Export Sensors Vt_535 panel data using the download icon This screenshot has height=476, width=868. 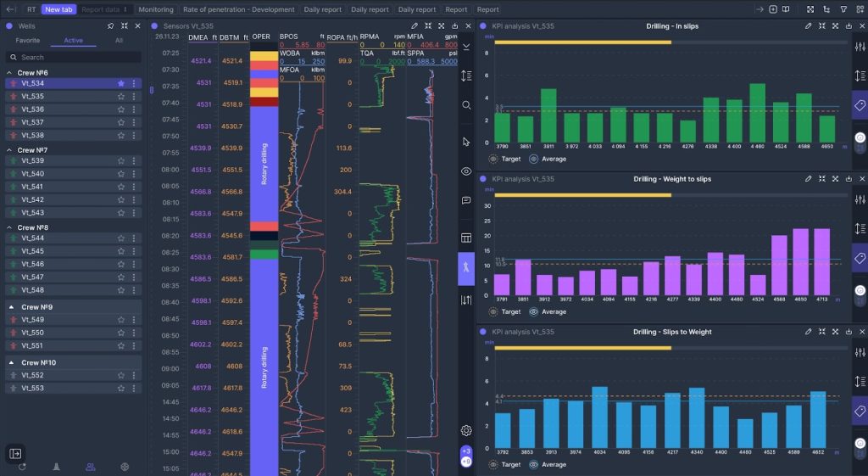pyautogui.click(x=454, y=26)
